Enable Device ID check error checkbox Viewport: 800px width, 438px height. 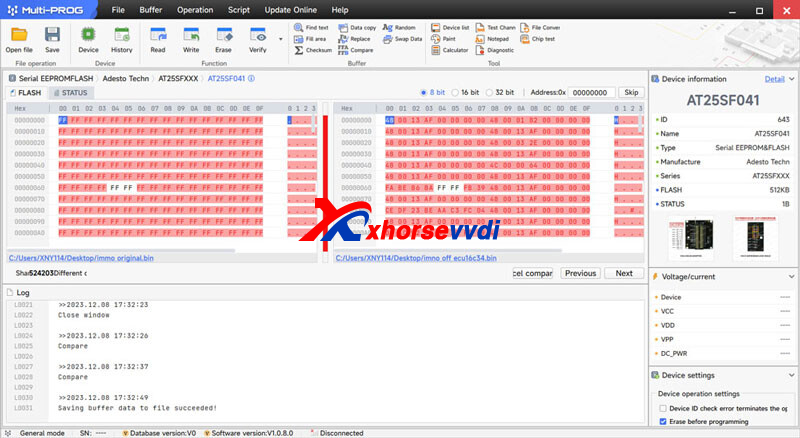(662, 409)
